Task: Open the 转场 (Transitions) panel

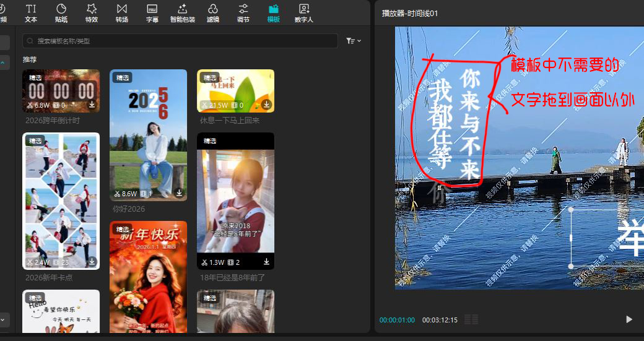Action: pyautogui.click(x=122, y=12)
